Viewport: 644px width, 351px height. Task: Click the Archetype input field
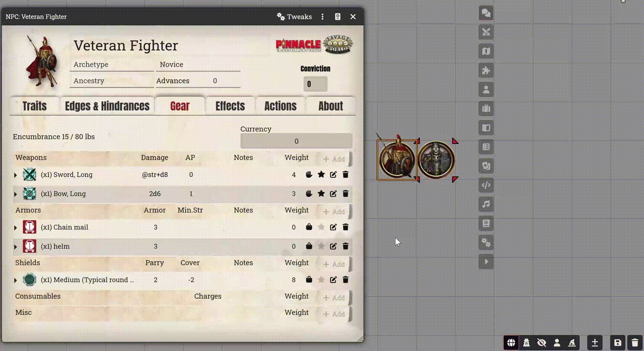click(x=112, y=65)
